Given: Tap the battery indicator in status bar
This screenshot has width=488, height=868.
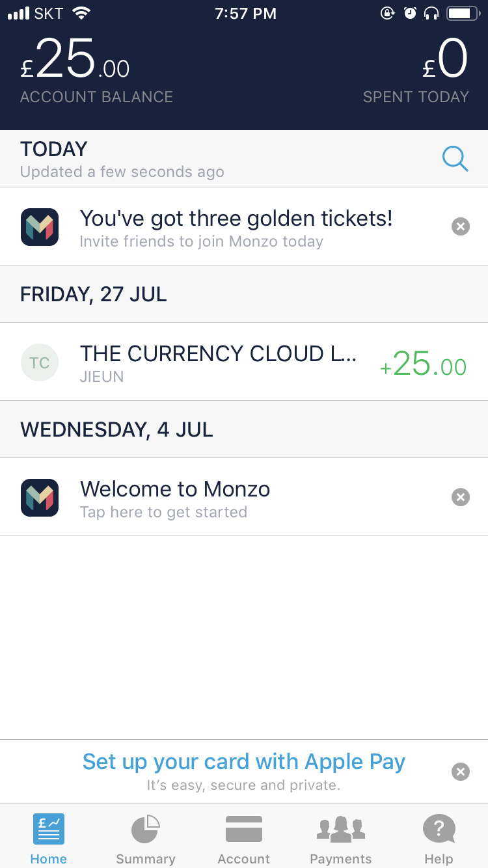Looking at the screenshot, I should pyautogui.click(x=462, y=14).
